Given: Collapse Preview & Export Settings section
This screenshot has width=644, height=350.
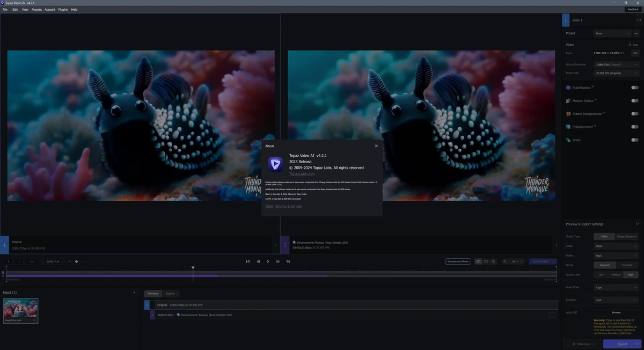Looking at the screenshot, I should (x=638, y=224).
